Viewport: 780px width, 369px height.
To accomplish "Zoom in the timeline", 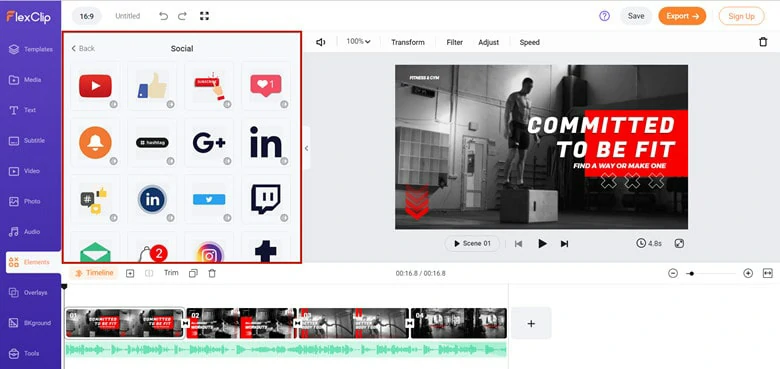I will (x=748, y=273).
